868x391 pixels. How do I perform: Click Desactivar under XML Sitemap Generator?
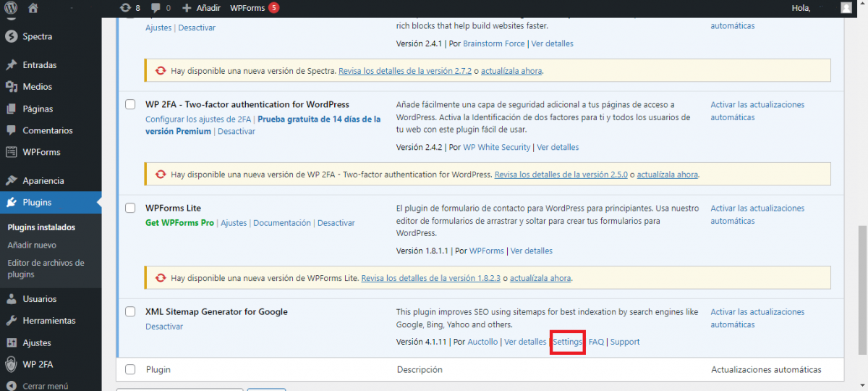coord(164,327)
